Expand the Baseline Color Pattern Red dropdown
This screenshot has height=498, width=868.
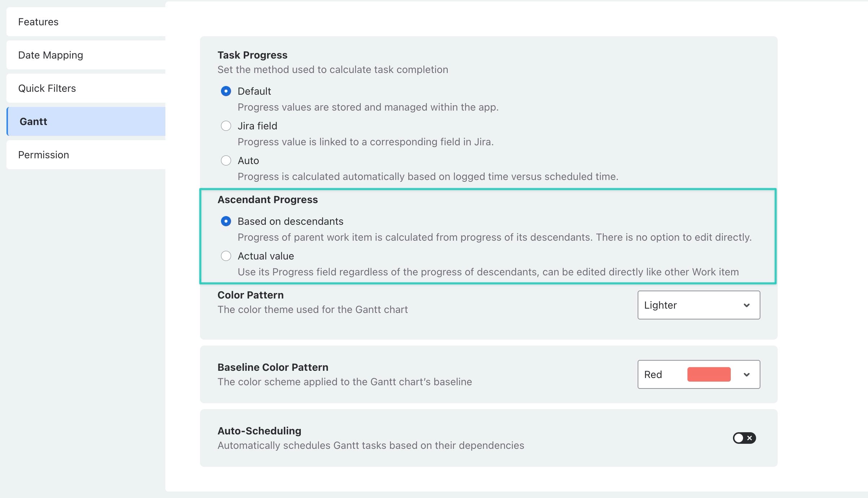coord(699,374)
